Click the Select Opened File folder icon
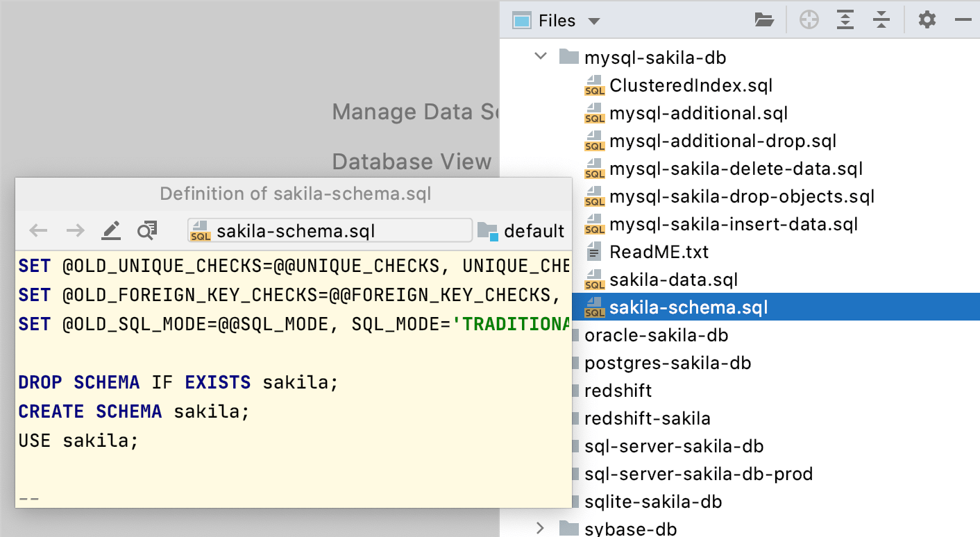This screenshot has height=537, width=980. tap(764, 19)
